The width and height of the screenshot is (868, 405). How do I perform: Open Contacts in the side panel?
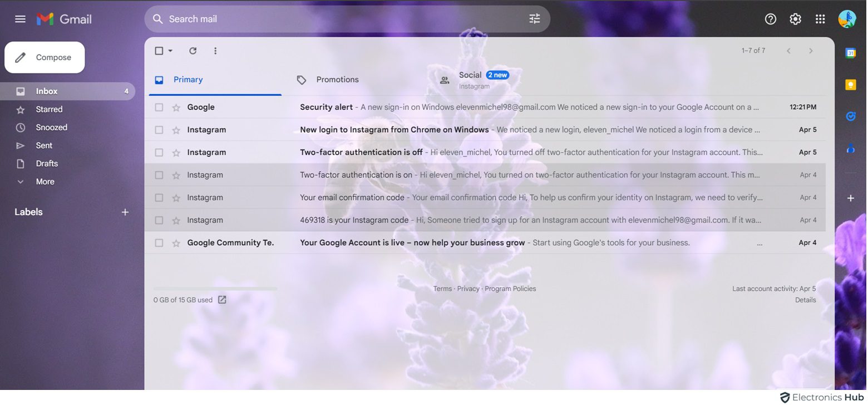851,148
